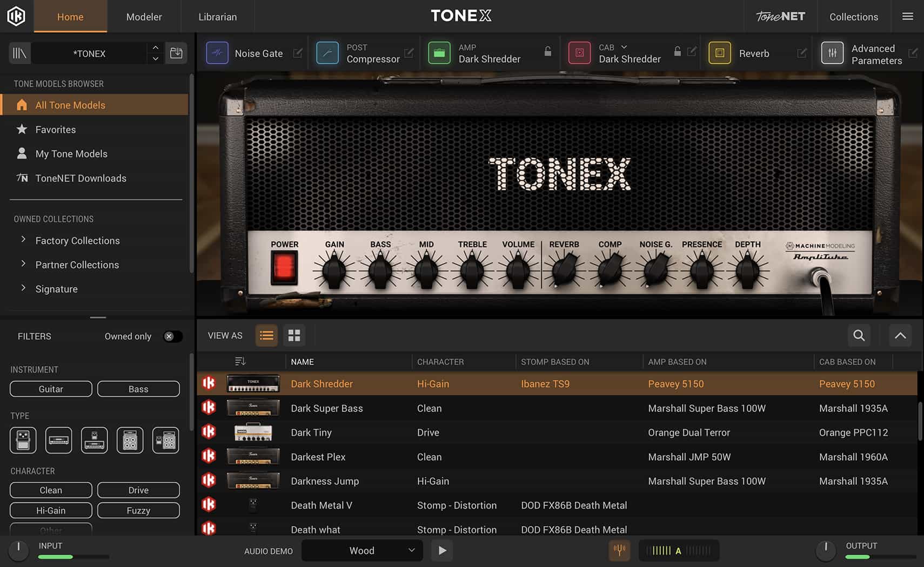Switch to list view
This screenshot has width=924, height=567.
pos(266,335)
